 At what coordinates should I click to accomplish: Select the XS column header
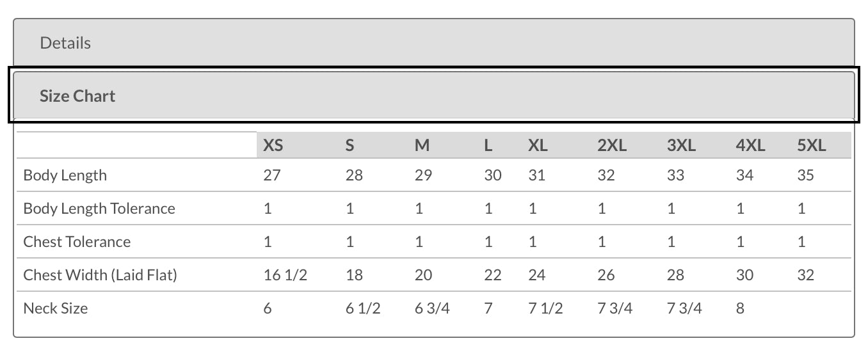click(273, 145)
